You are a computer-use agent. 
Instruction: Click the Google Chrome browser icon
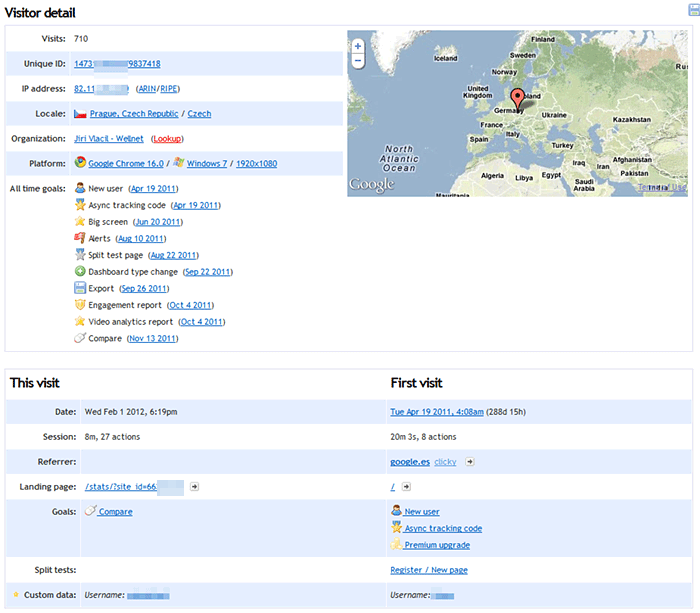(80, 163)
